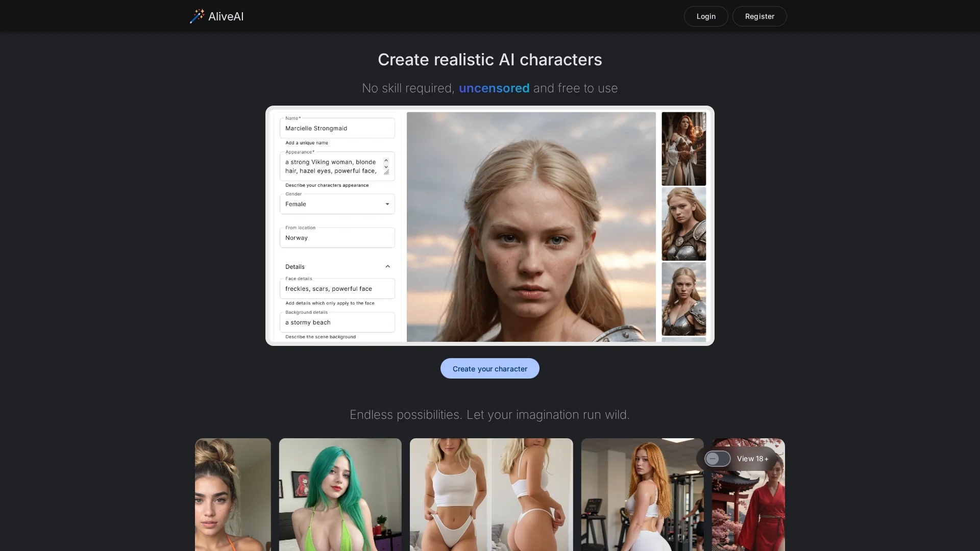Click the 'Add a unique name' hint text

pos(307,143)
